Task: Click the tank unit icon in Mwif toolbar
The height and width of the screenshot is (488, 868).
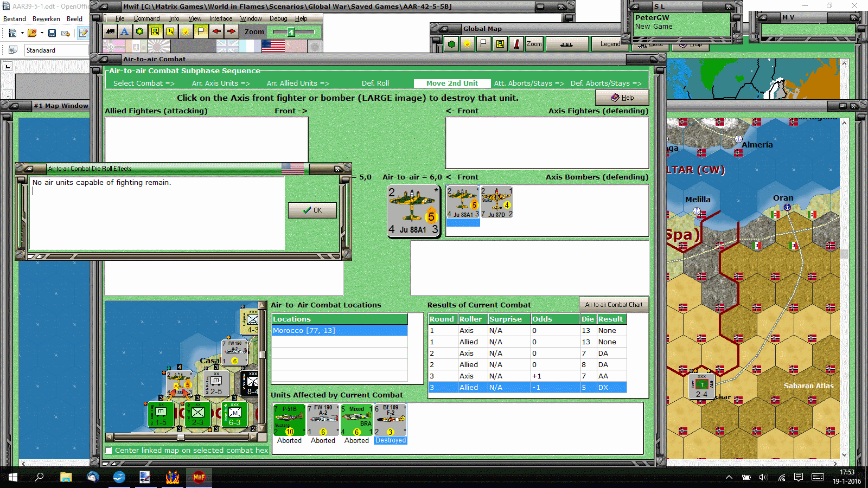Action: coord(110,31)
